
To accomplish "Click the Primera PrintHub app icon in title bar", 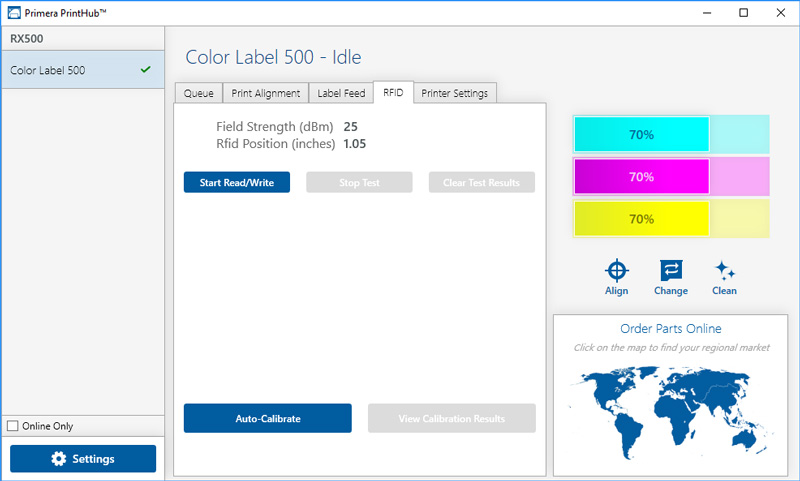I will click(x=14, y=13).
